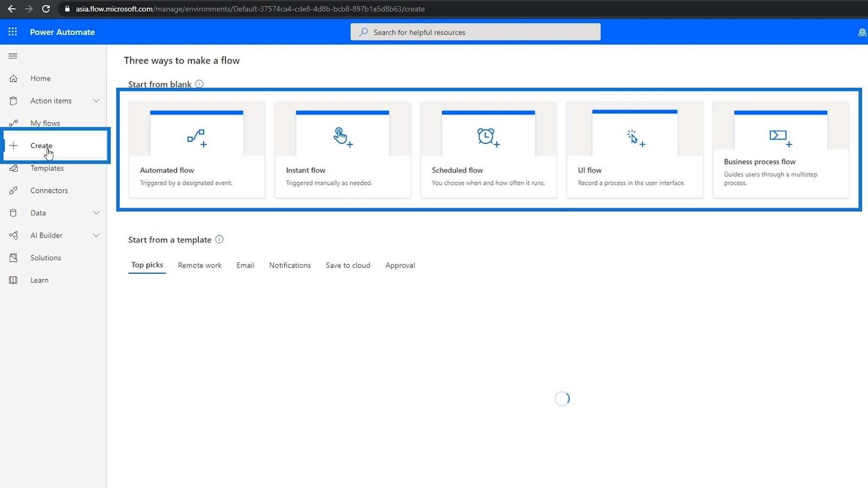Image resolution: width=868 pixels, height=488 pixels.
Task: Click 'You choose when and how often it runs.'
Action: click(488, 183)
